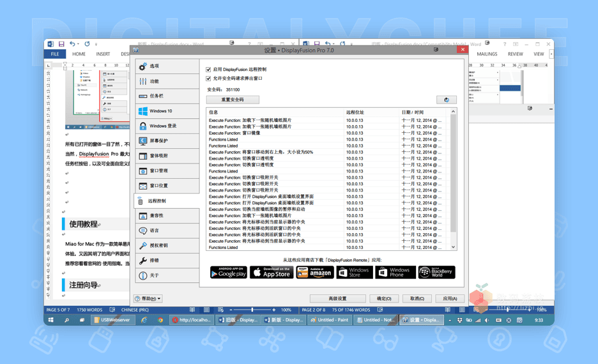Open the 屏幕保护 (Screen Saver) section
Screen dimensions: 598x364
click(167, 140)
